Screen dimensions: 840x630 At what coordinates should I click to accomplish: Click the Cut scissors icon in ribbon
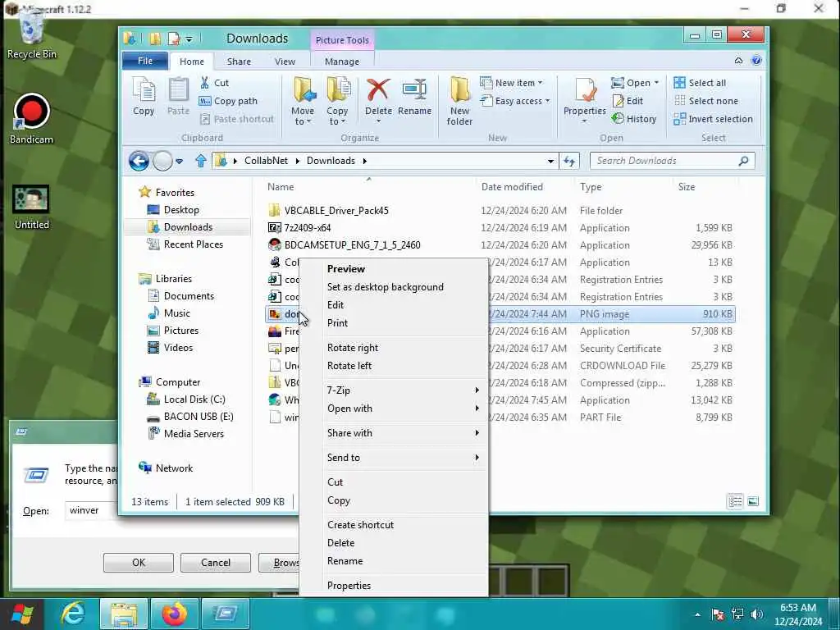(x=204, y=83)
